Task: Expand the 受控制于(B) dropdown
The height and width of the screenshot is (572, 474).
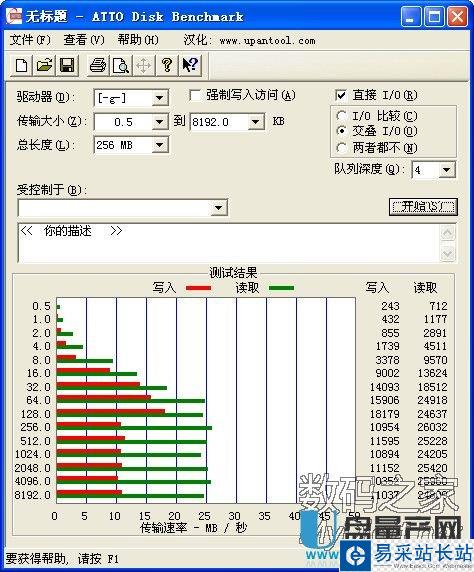Action: coord(219,208)
